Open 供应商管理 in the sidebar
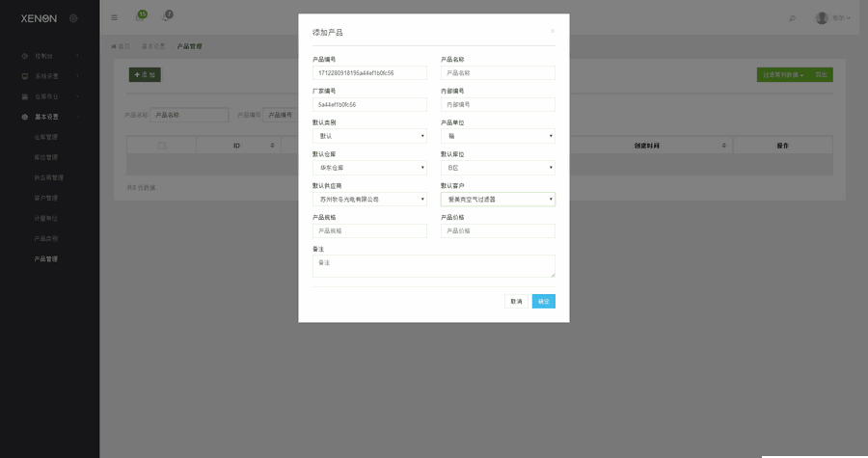 [x=49, y=177]
